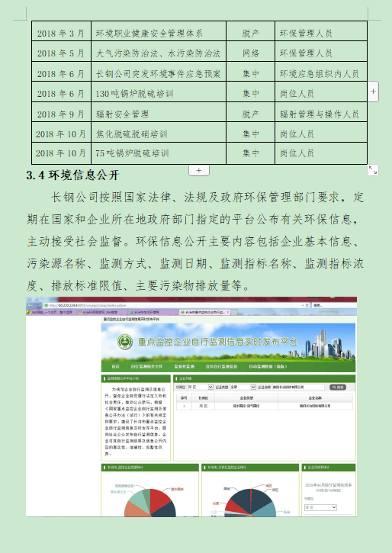Screen dimensions: 392x553
Task: Click the dark search button in the embedded enterprise list
Action: point(338,387)
